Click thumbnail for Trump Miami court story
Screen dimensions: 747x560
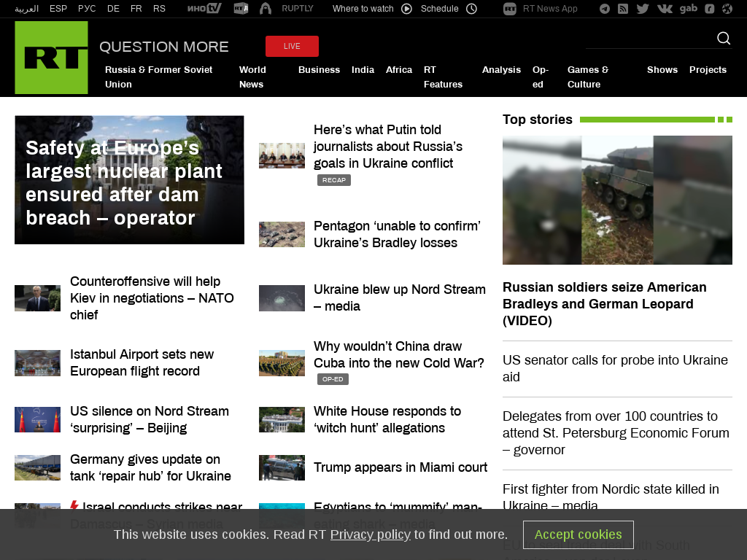pos(282,467)
